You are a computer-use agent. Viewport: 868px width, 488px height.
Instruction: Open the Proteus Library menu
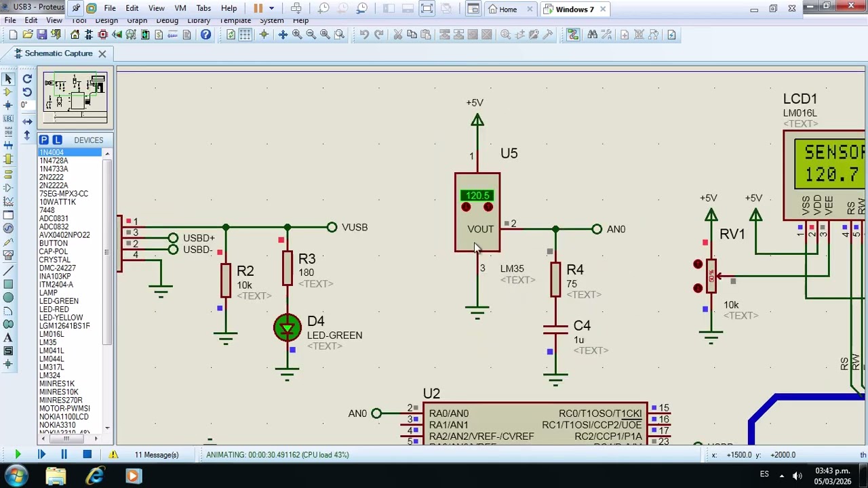pyautogui.click(x=199, y=21)
